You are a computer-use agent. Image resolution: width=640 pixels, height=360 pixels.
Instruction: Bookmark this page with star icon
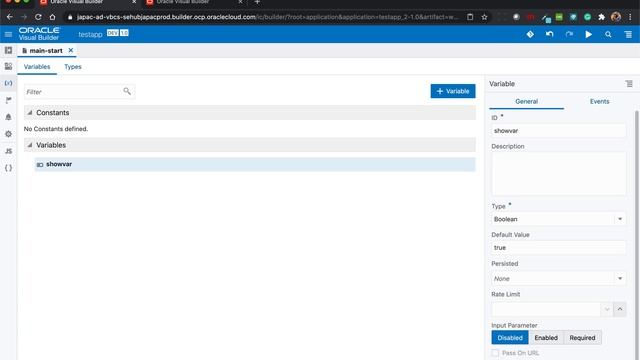coord(484,17)
